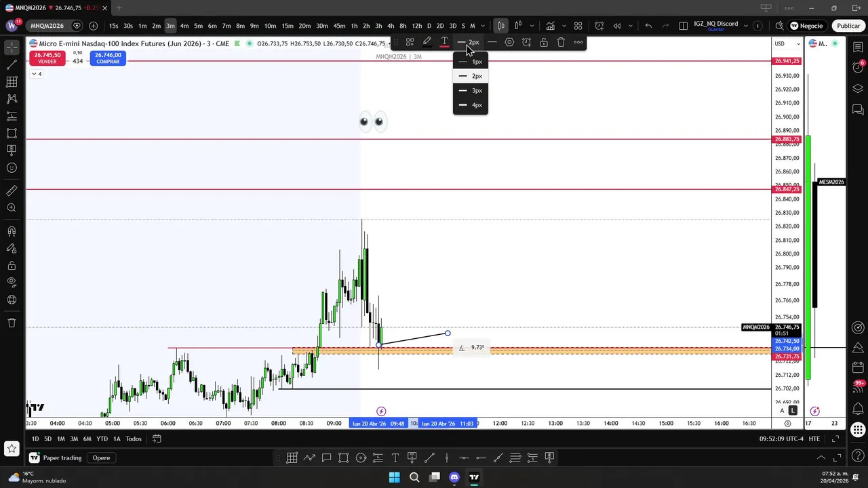Select the crosshair cursor tool
Image resolution: width=868 pixels, height=488 pixels.
click(x=12, y=47)
